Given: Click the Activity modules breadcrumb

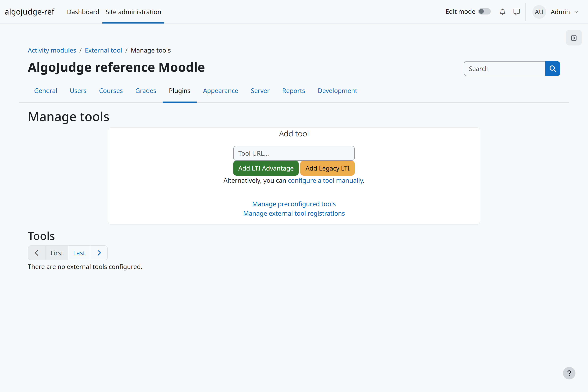Looking at the screenshot, I should (52, 50).
